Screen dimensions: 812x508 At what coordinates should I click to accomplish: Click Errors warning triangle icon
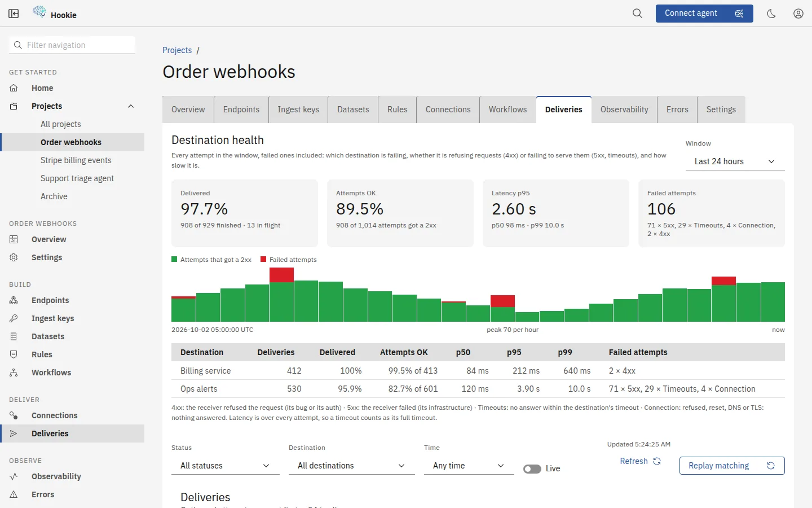[x=14, y=494]
